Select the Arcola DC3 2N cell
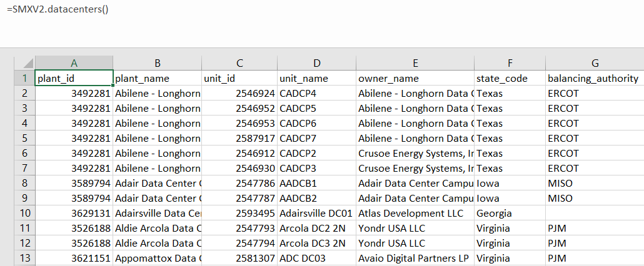The height and width of the screenshot is (266, 644). click(x=316, y=243)
